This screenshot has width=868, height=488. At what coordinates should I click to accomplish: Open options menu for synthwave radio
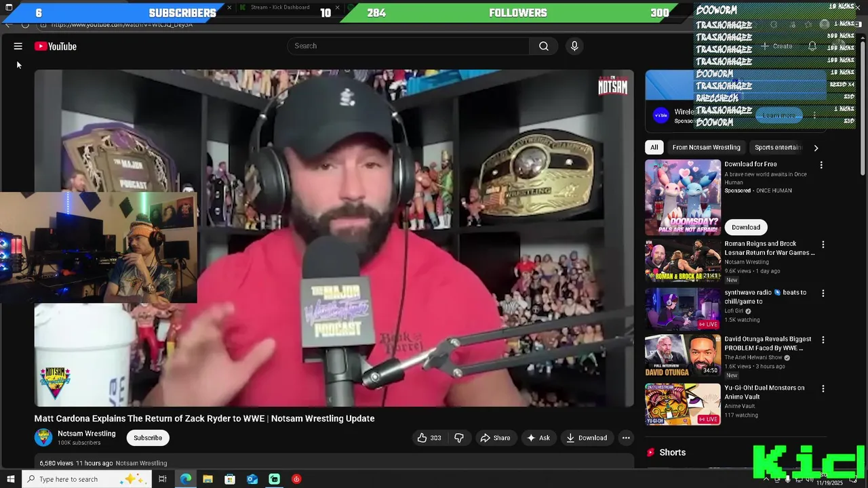click(x=823, y=293)
